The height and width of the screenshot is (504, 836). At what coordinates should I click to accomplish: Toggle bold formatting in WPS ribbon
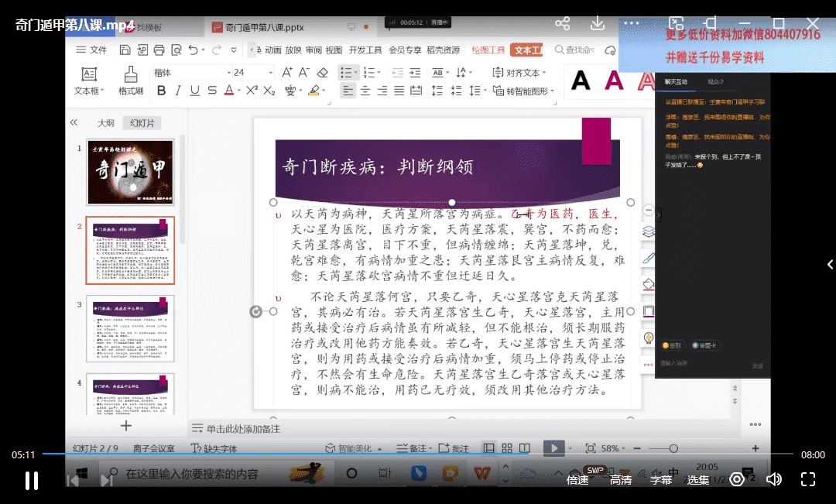click(161, 91)
